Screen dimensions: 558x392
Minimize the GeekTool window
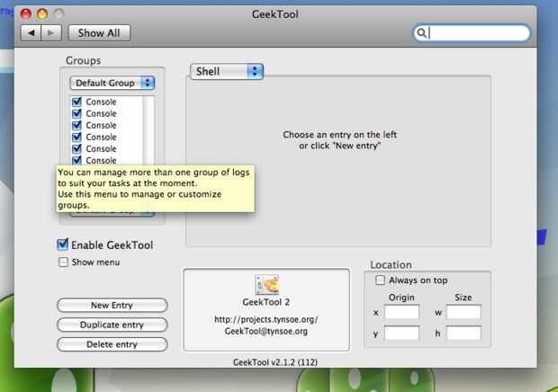42,13
